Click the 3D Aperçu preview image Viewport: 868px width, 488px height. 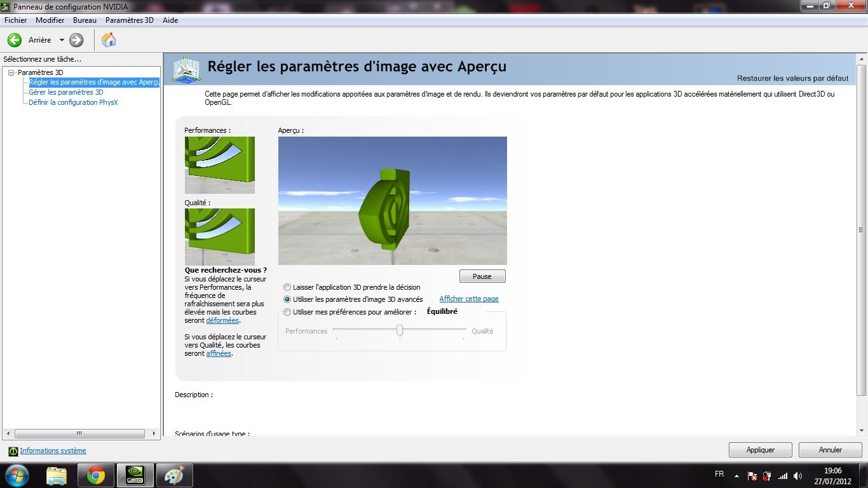pos(393,201)
